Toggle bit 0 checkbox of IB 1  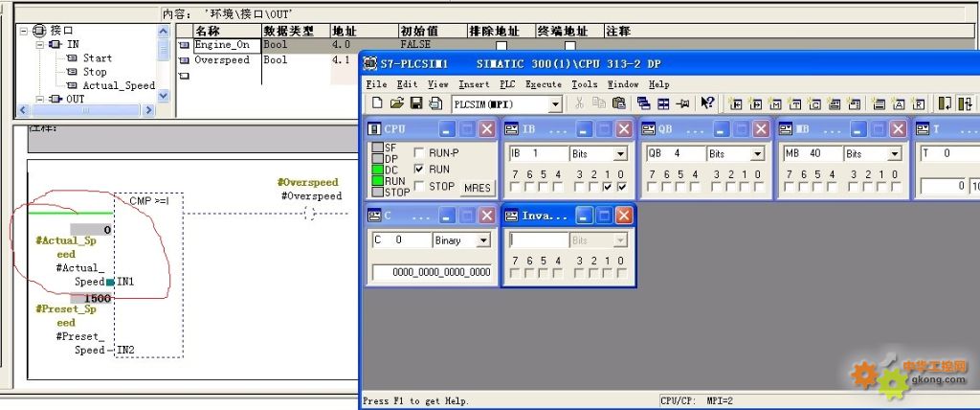pyautogui.click(x=621, y=187)
